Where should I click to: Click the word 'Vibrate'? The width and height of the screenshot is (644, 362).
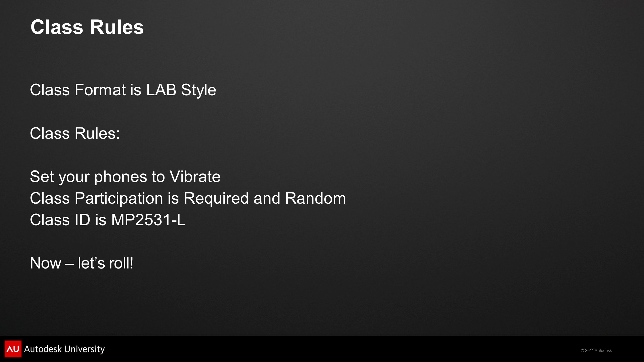[x=195, y=176]
